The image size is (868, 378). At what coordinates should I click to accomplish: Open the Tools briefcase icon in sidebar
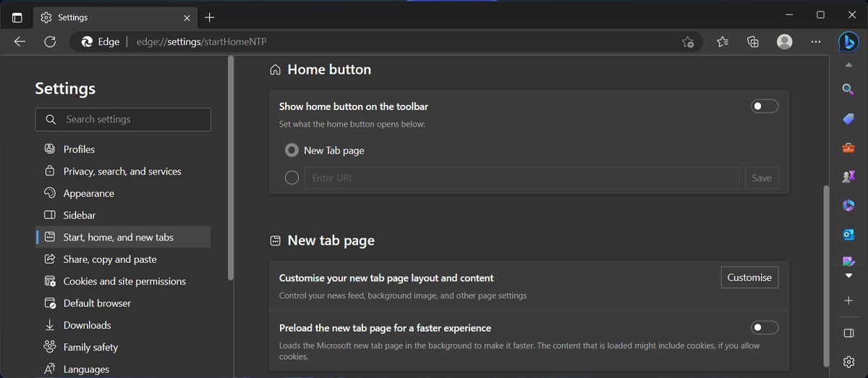point(848,148)
